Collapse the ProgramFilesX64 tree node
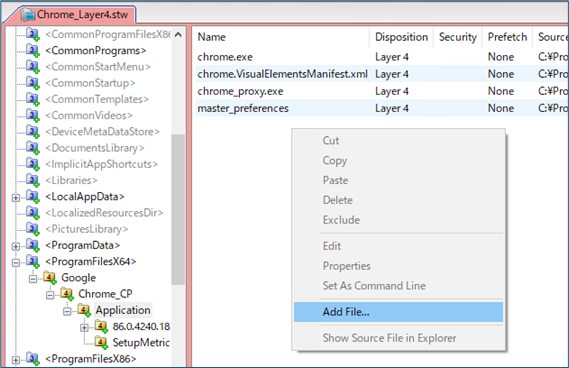The height and width of the screenshot is (368, 569). pos(16,262)
